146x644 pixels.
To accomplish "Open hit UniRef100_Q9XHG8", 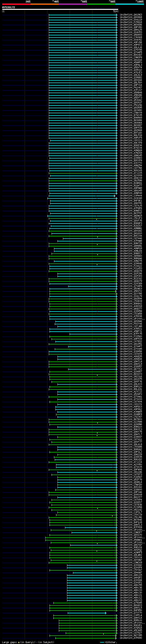I will tap(131, 17).
